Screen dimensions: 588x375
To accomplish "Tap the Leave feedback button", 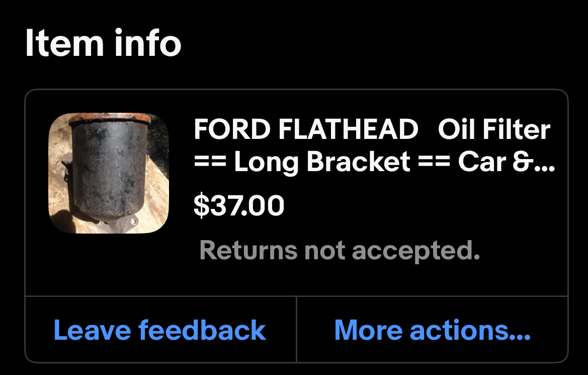I will click(x=160, y=330).
